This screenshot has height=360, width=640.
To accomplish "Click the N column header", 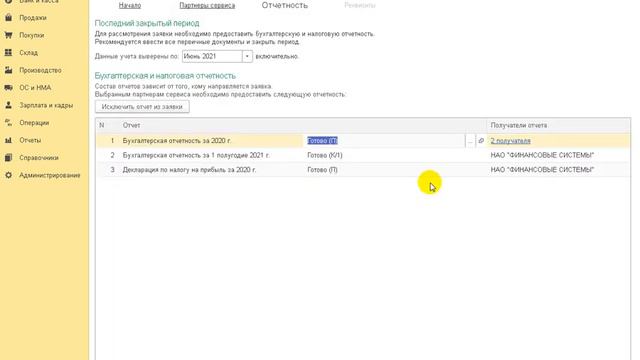I will (102, 125).
